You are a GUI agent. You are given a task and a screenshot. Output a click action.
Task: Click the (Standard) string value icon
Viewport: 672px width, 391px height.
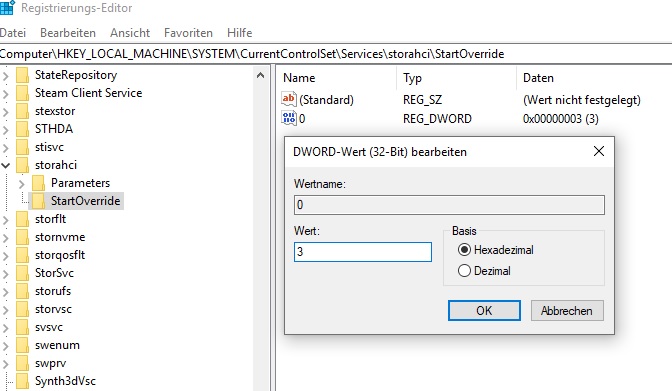coord(288,99)
